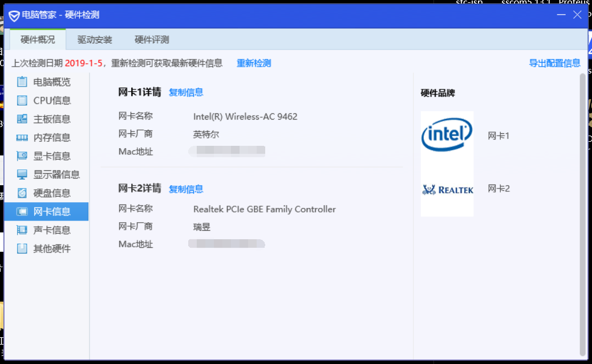The height and width of the screenshot is (364, 592).
Task: Switch to the 硬件概况 tab
Action: [38, 40]
